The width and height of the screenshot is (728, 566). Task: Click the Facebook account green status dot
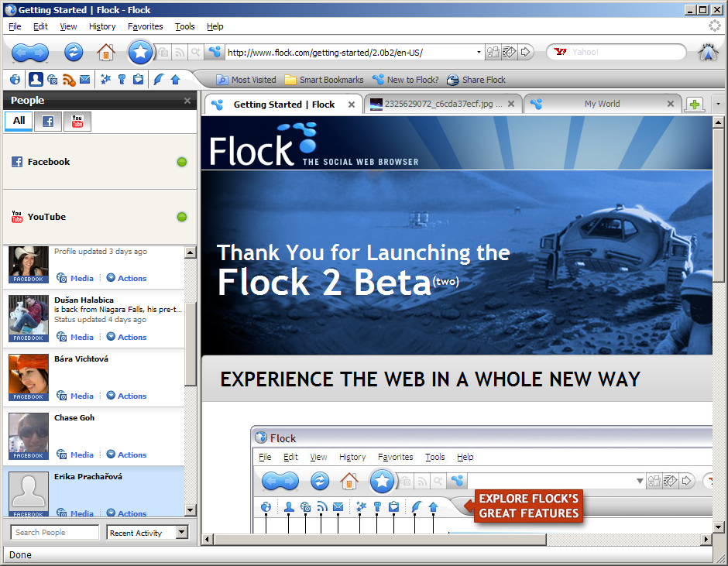pos(182,162)
